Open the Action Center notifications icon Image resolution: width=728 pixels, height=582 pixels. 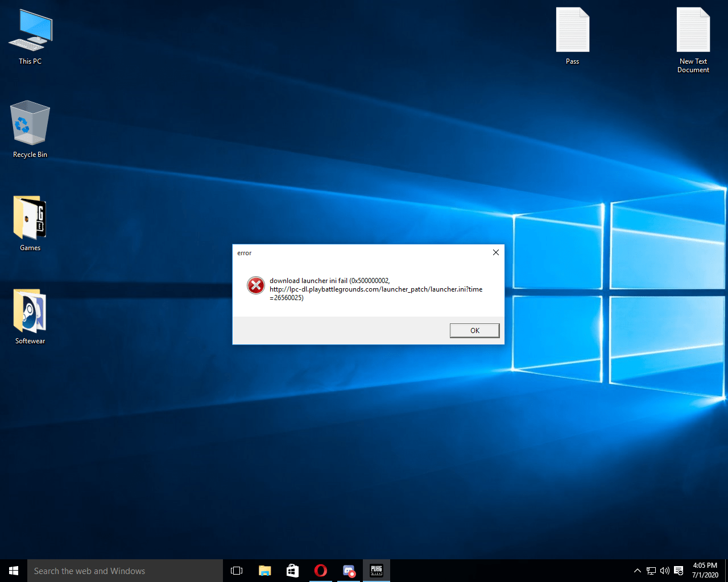[x=679, y=571]
